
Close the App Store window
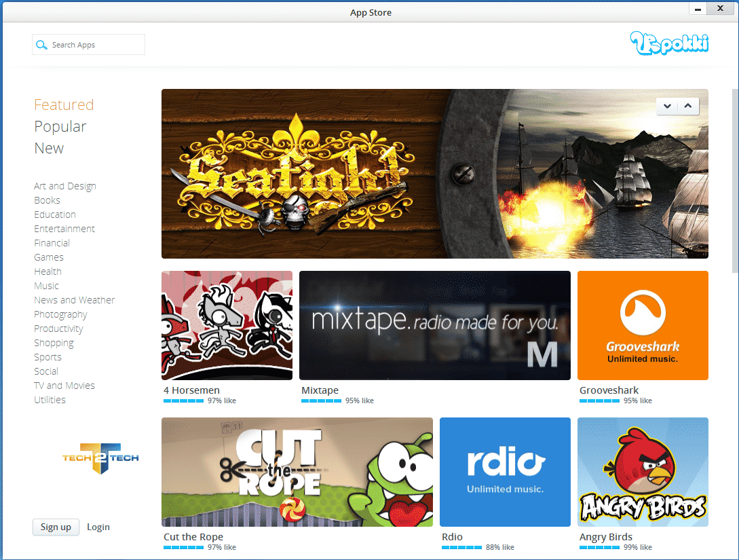(720, 8)
